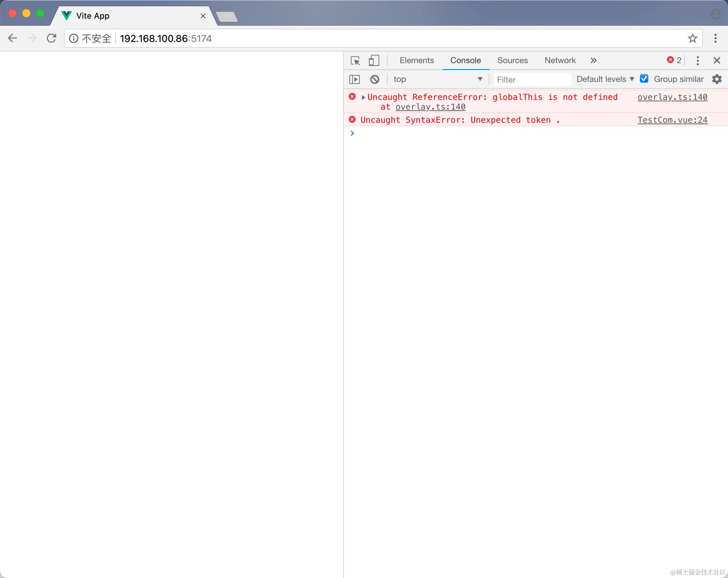Show the console sidebar panel icon
The image size is (728, 578).
point(355,79)
